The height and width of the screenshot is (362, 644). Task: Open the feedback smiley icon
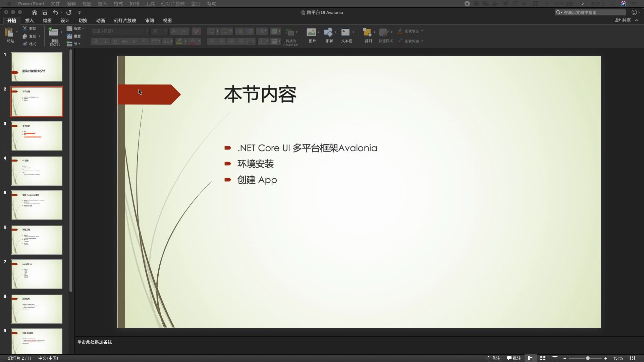pyautogui.click(x=634, y=12)
